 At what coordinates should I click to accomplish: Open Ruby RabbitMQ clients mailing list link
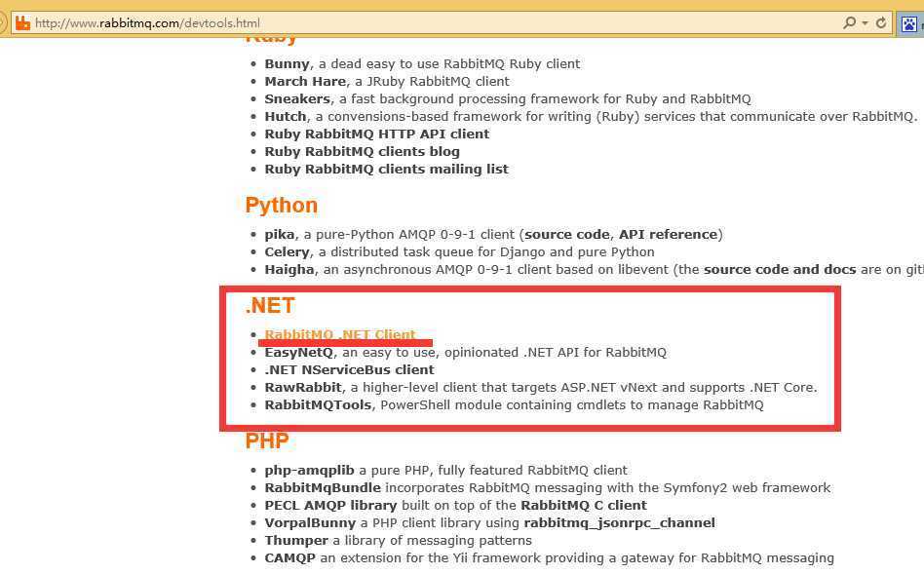[x=387, y=170]
